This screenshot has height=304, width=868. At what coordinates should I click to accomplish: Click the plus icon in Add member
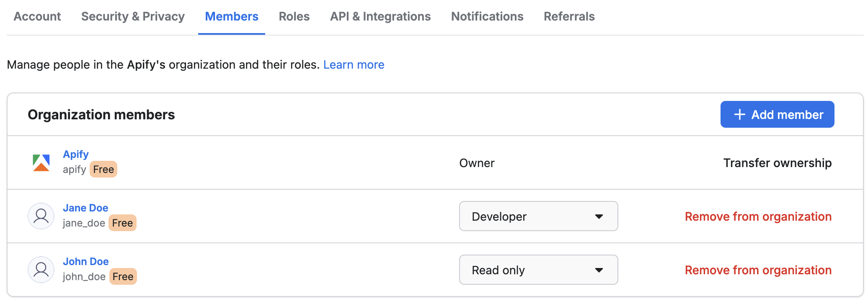click(x=740, y=114)
